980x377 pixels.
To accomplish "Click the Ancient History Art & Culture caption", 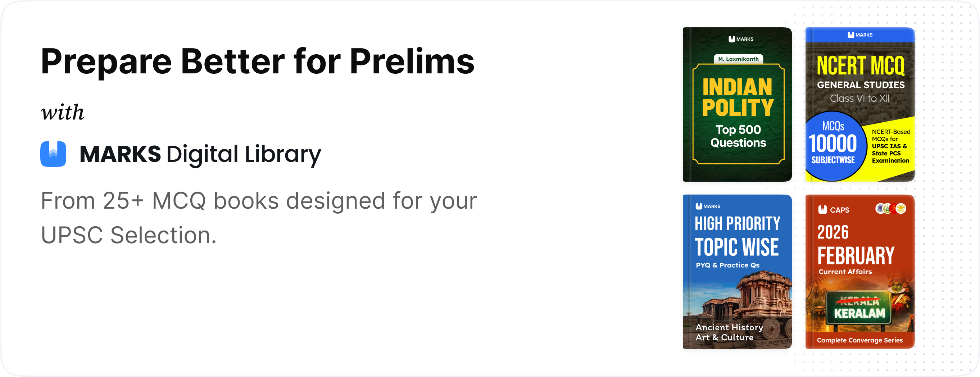I will (x=729, y=332).
